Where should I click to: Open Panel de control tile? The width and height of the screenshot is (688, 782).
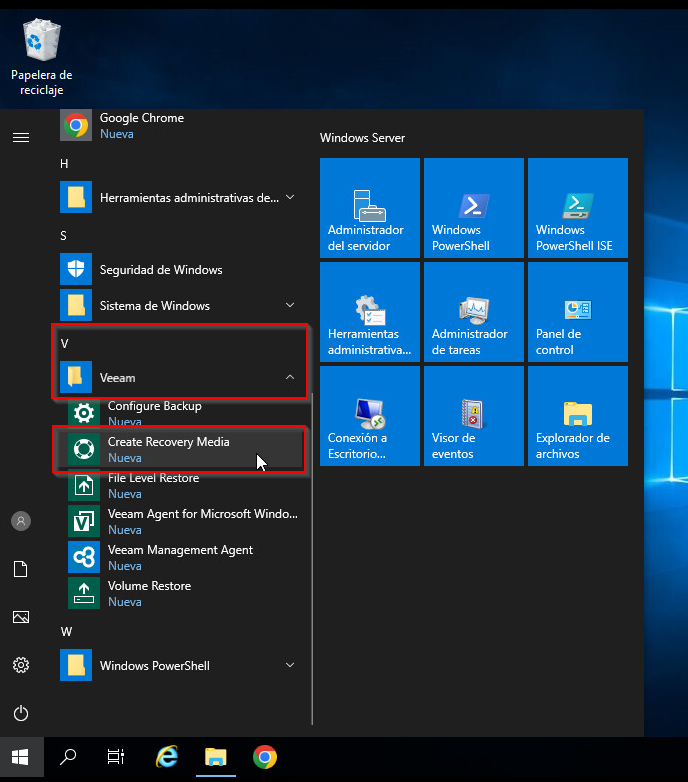click(577, 312)
